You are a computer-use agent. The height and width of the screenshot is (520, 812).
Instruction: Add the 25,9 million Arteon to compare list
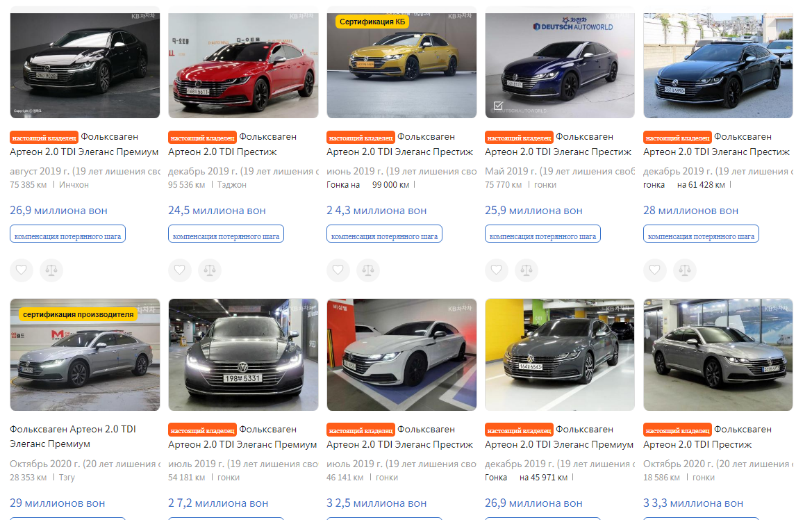pyautogui.click(x=527, y=270)
